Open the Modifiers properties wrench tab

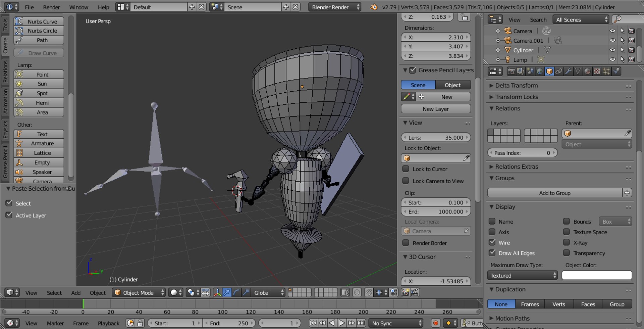pos(568,71)
